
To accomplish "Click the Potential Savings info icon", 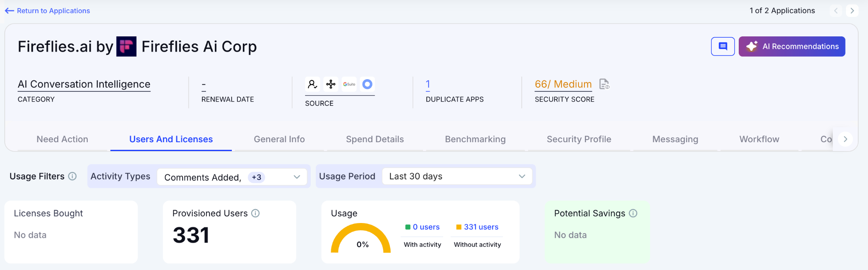I will click(633, 213).
